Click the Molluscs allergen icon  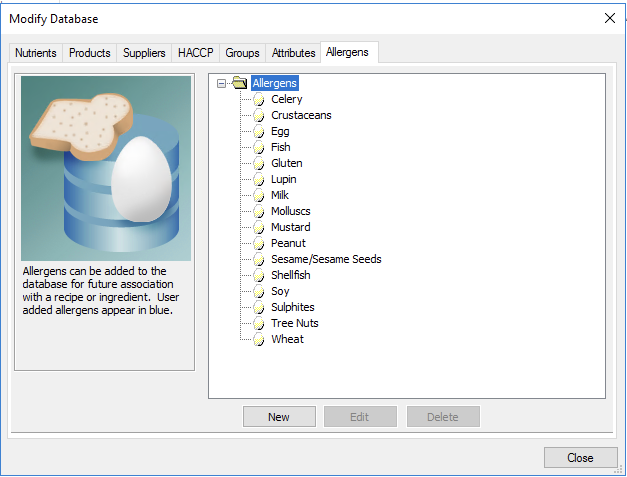click(259, 211)
